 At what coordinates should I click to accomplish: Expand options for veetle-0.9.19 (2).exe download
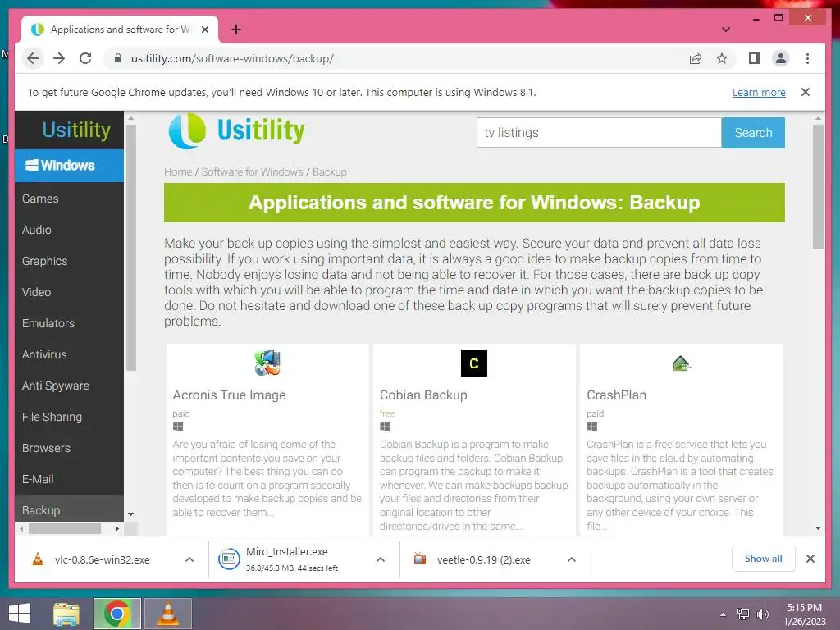point(572,559)
